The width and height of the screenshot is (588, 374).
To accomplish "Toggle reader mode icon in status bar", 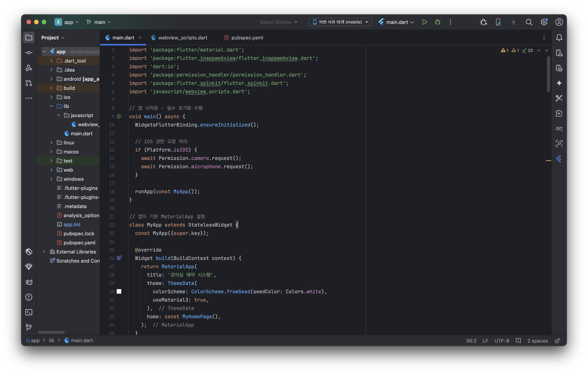I will pyautogui.click(x=518, y=340).
